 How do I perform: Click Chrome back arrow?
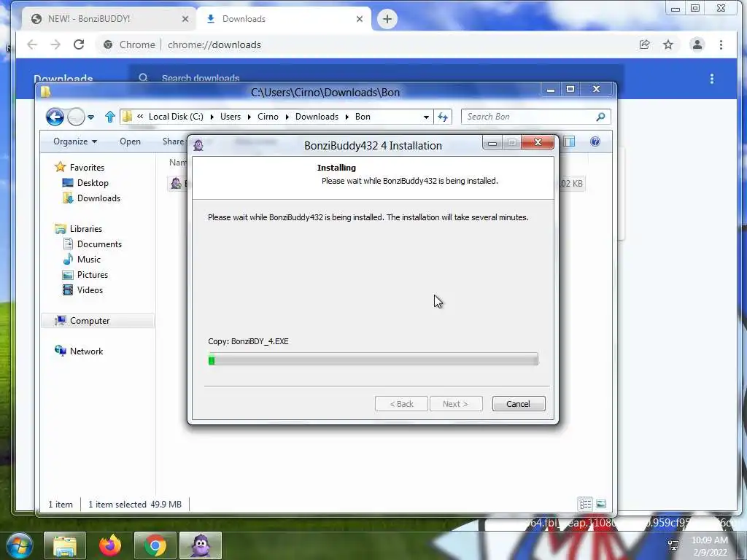[32, 44]
